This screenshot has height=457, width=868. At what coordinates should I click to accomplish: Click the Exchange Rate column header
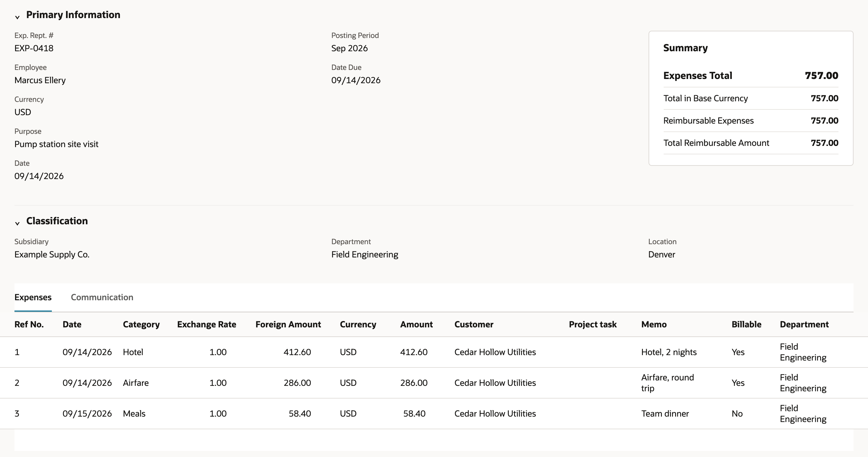click(206, 324)
